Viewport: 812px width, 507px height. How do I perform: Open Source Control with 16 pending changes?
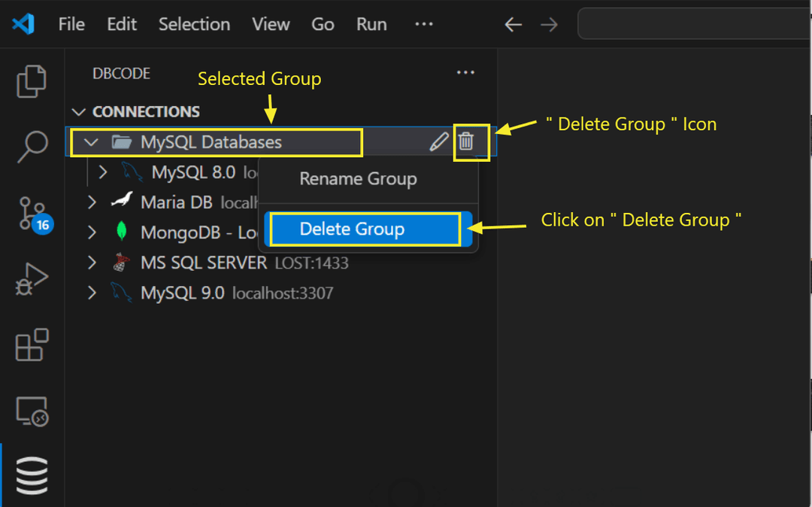(x=31, y=214)
